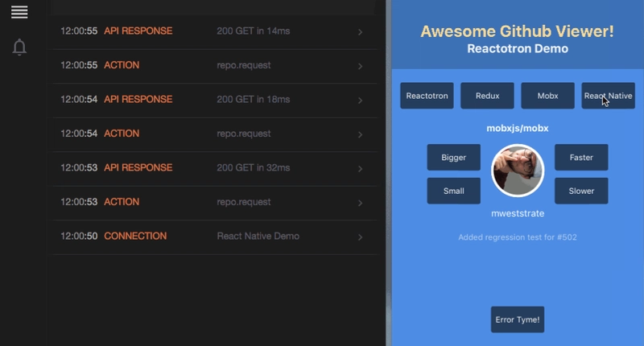Image resolution: width=644 pixels, height=346 pixels.
Task: Click API RESPONSE label at 12:00:54
Action: (x=138, y=99)
